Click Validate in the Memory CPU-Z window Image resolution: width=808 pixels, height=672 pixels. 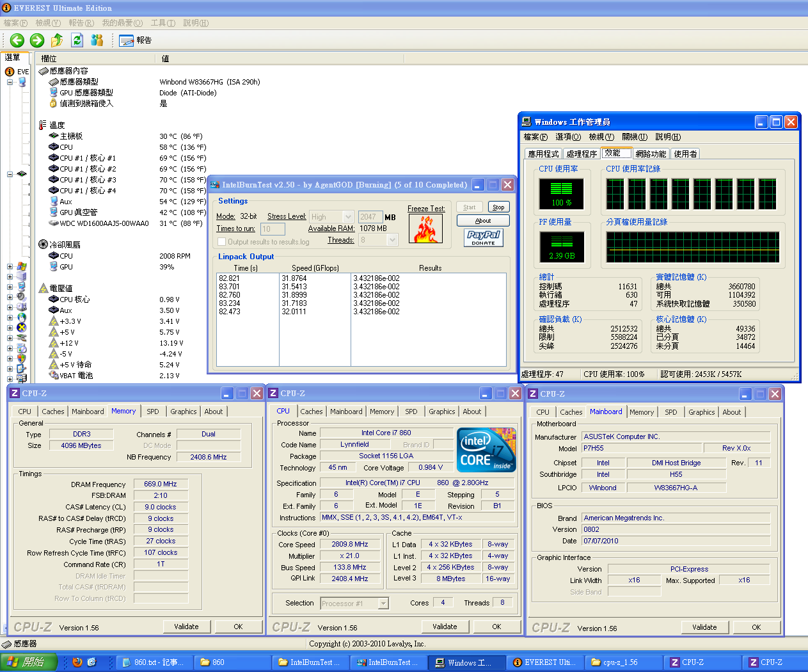click(x=186, y=627)
